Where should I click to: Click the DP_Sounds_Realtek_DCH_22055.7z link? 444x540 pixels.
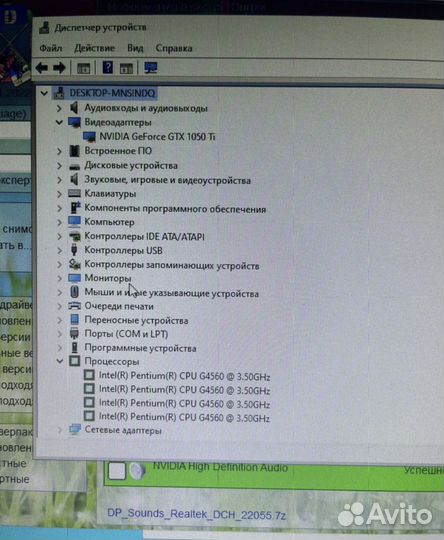tap(196, 515)
